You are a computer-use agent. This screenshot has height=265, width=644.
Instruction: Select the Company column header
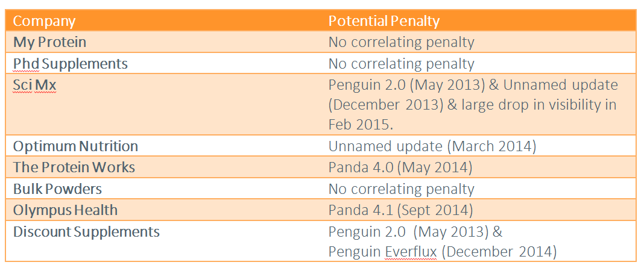[165, 20]
